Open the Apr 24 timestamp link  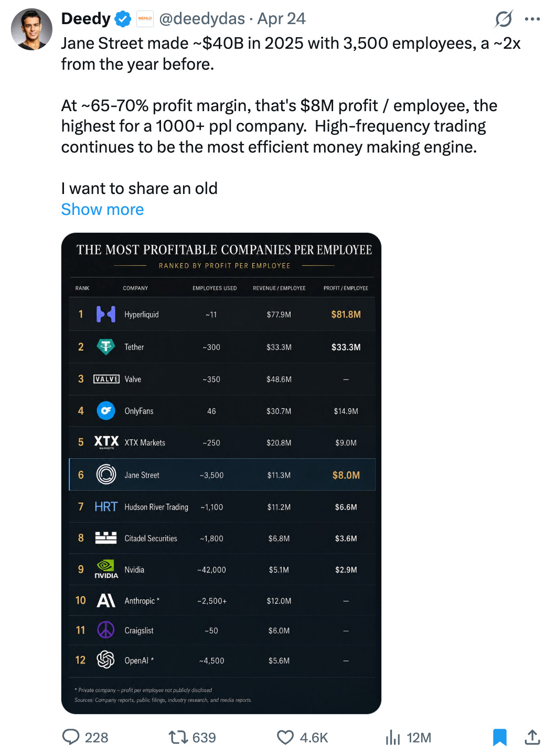coord(282,19)
